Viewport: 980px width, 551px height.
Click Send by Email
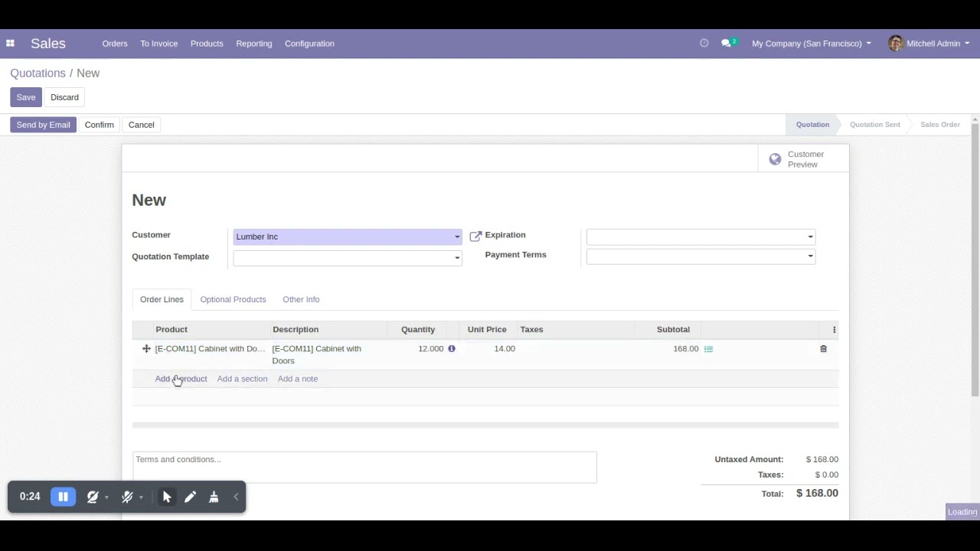[43, 125]
